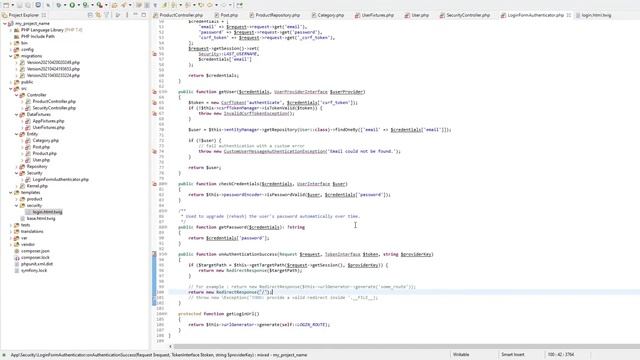Minimize the Project Explorer panel

(x=136, y=15)
